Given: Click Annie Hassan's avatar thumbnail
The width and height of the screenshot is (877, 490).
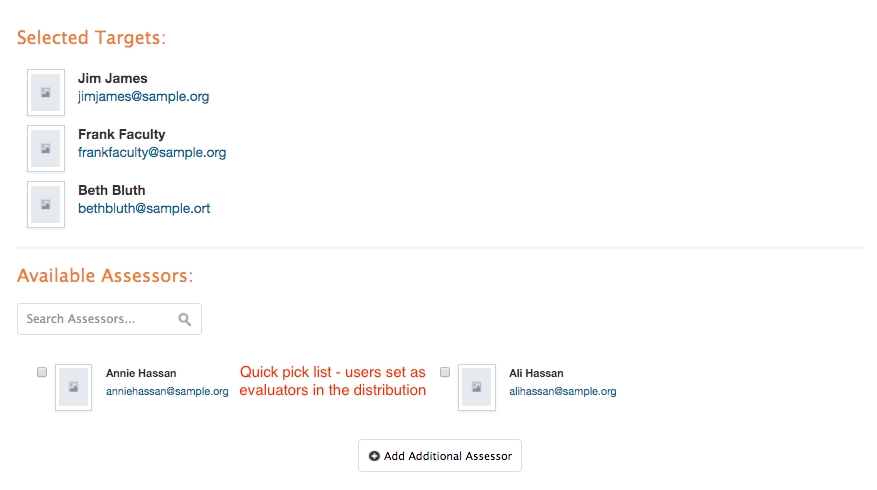Looking at the screenshot, I should 74,387.
